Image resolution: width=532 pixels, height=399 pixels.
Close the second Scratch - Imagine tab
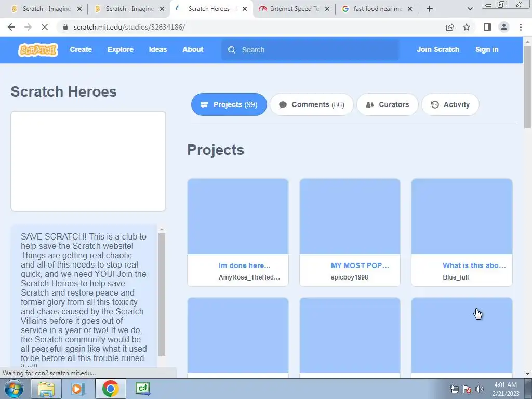click(162, 9)
